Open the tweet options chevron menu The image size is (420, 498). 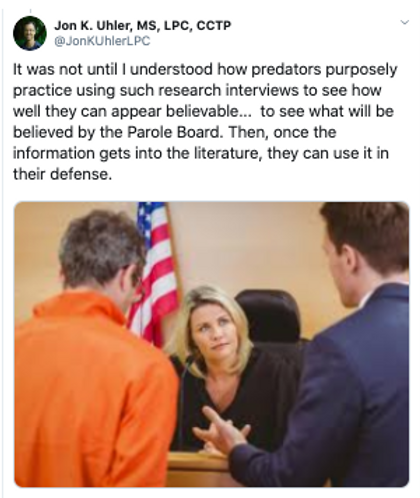(404, 23)
